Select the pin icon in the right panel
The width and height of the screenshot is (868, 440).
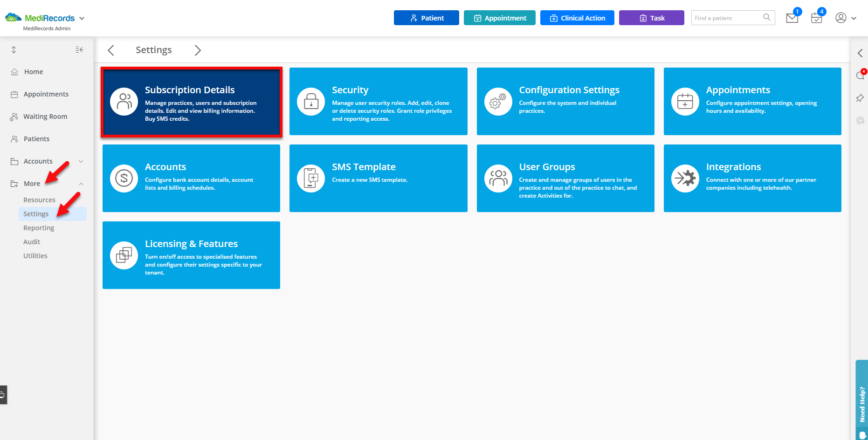(x=860, y=98)
